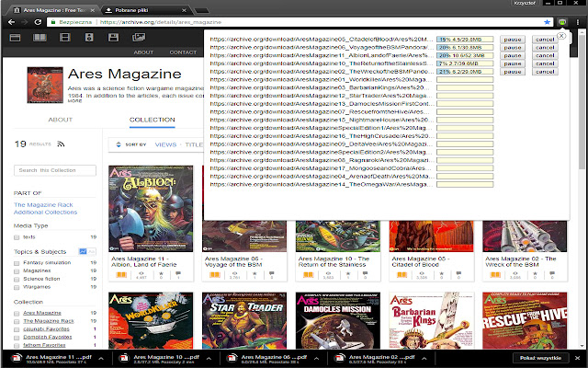
Task: Check the Ares Magazine collection checkbox
Action: (x=17, y=314)
